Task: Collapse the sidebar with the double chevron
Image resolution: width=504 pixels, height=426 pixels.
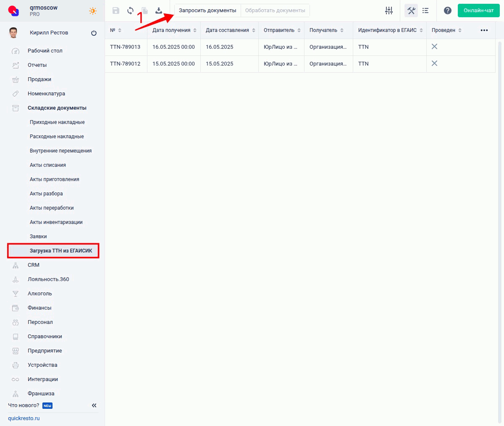Action: [x=94, y=405]
